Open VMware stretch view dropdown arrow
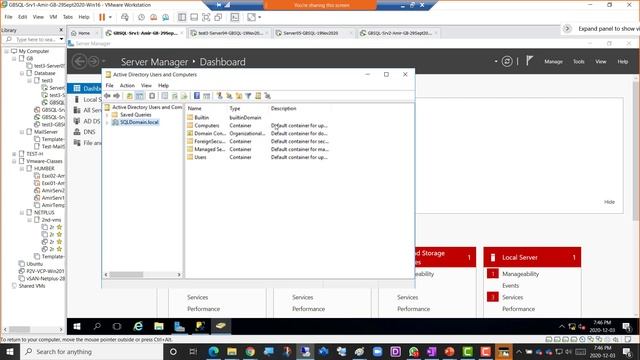Screen dimensions: 640x360 click(260, 17)
